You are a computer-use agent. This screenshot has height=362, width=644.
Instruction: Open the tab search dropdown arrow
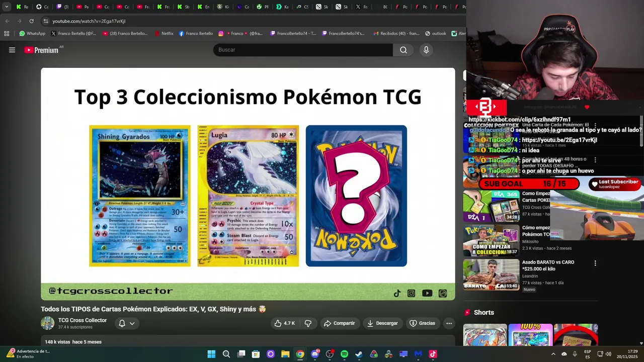(x=6, y=7)
